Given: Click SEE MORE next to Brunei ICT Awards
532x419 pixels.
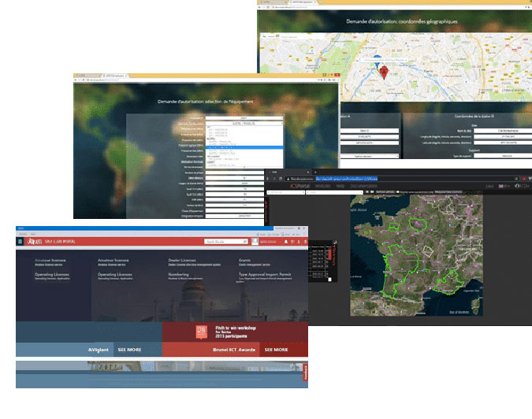Looking at the screenshot, I should [275, 349].
